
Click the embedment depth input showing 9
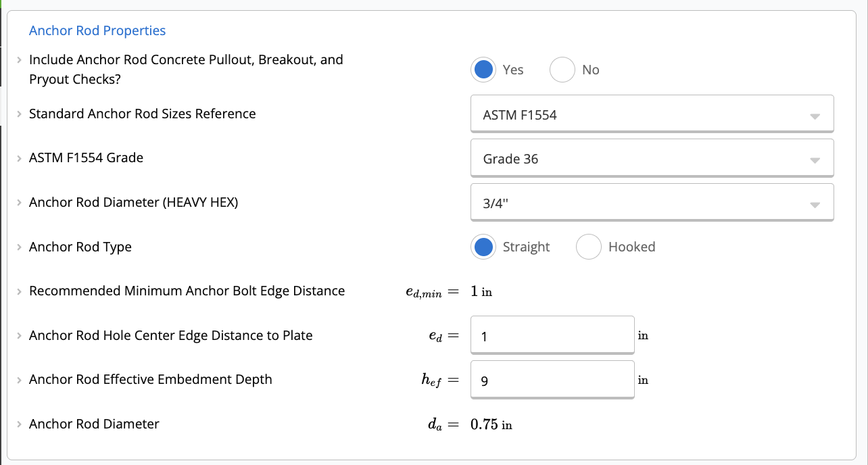[552, 379]
